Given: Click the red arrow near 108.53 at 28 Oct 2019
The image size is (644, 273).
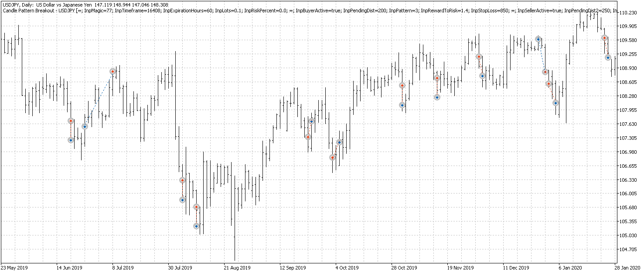Looking at the screenshot, I should click(402, 85).
